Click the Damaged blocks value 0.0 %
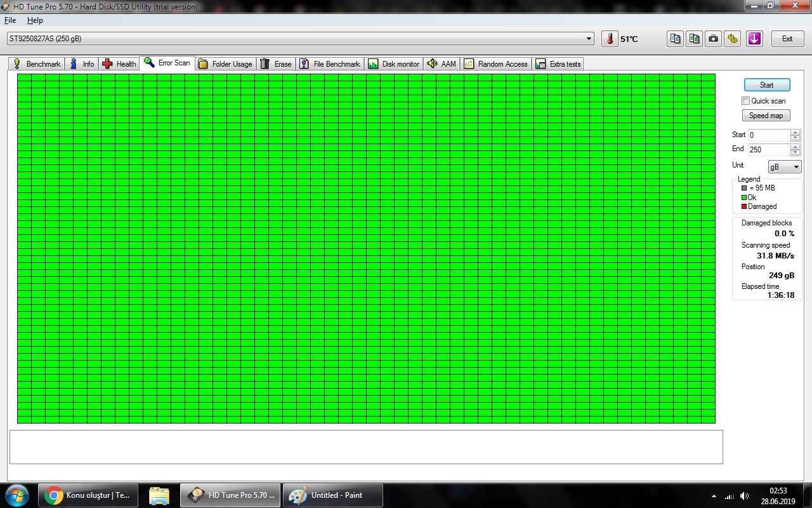This screenshot has height=508, width=812. pyautogui.click(x=784, y=234)
